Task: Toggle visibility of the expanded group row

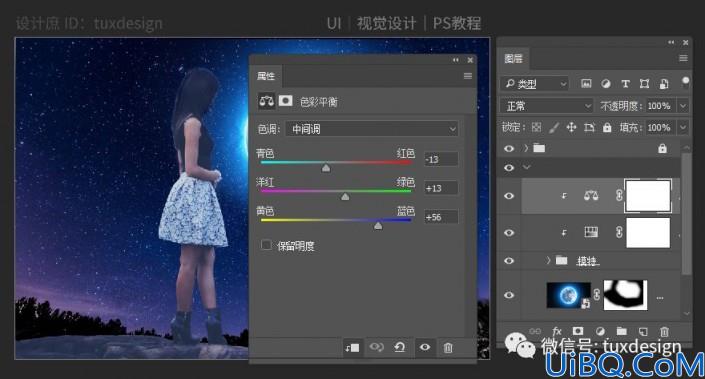Action: pyautogui.click(x=509, y=168)
